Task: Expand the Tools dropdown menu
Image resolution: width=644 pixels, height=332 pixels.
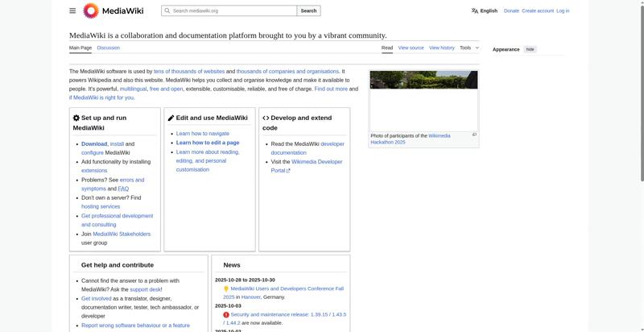Action: [x=469, y=48]
